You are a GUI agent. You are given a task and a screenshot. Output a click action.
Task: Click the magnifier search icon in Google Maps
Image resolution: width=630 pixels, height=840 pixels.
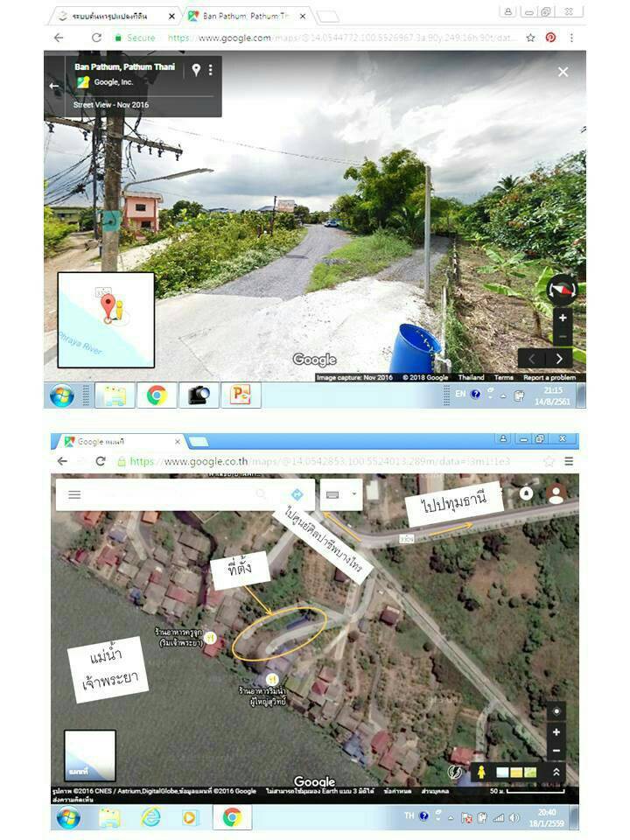point(261,493)
